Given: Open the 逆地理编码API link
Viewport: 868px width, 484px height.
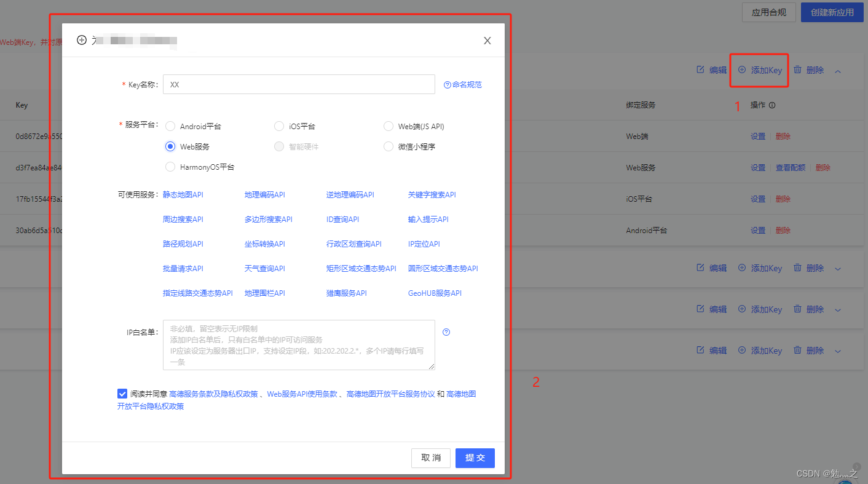Looking at the screenshot, I should 350,194.
